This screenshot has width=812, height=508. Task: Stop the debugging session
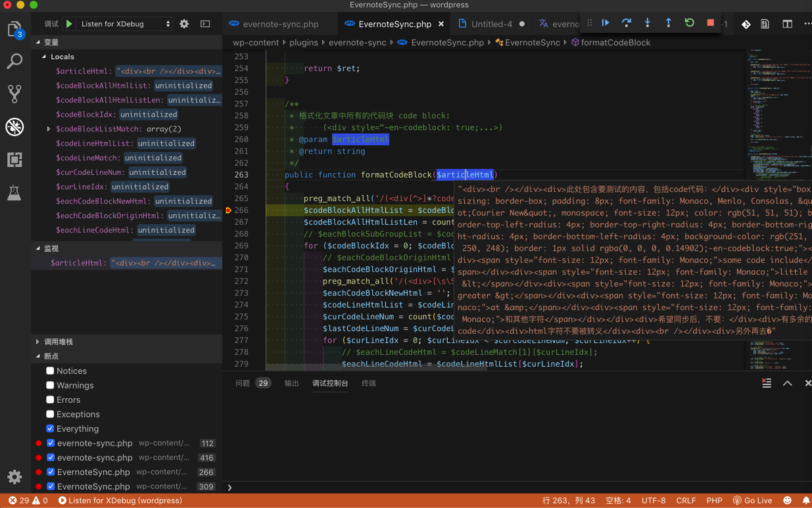pos(710,23)
